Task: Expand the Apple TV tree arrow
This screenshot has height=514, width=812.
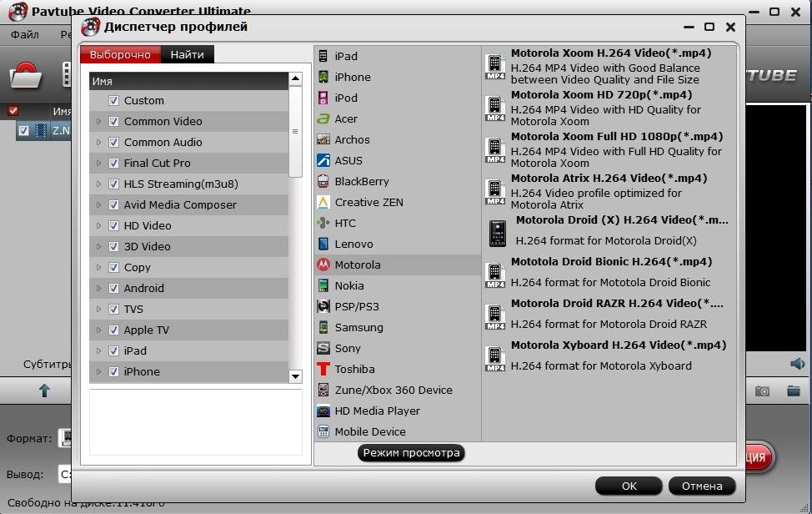Action: [98, 330]
